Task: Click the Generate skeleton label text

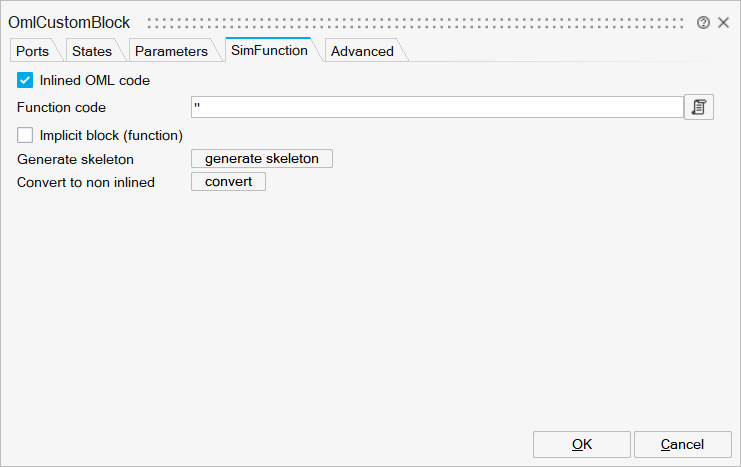Action: tap(75, 159)
